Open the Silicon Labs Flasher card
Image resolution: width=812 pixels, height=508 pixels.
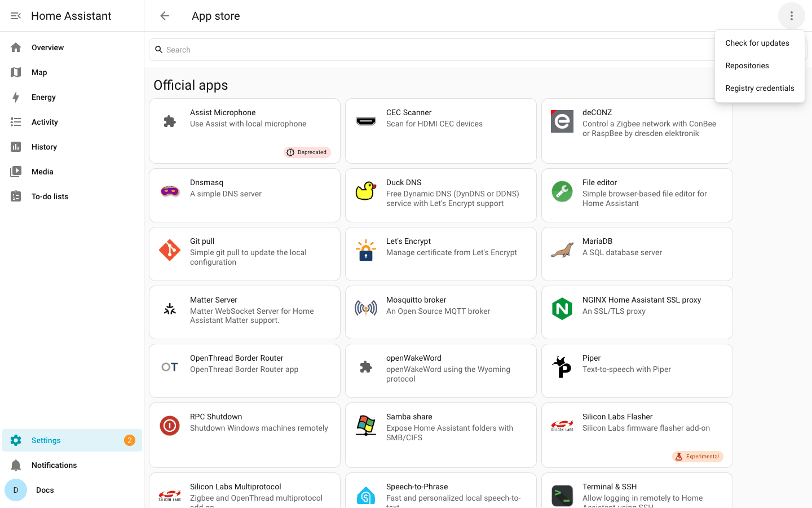point(637,435)
